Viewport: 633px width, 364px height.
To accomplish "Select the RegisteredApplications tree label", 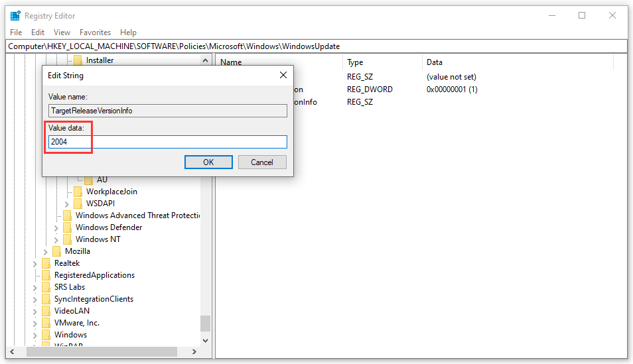I will pos(94,275).
